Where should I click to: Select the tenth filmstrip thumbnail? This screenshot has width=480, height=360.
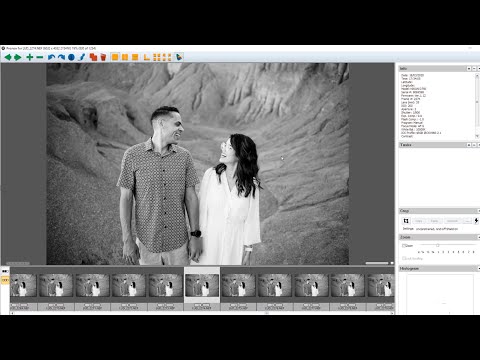pos(348,286)
